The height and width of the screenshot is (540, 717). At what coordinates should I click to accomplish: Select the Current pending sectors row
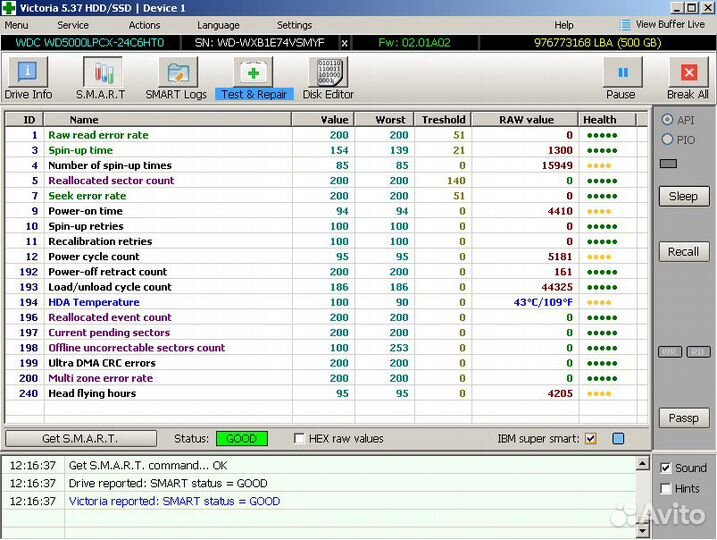coord(326,332)
